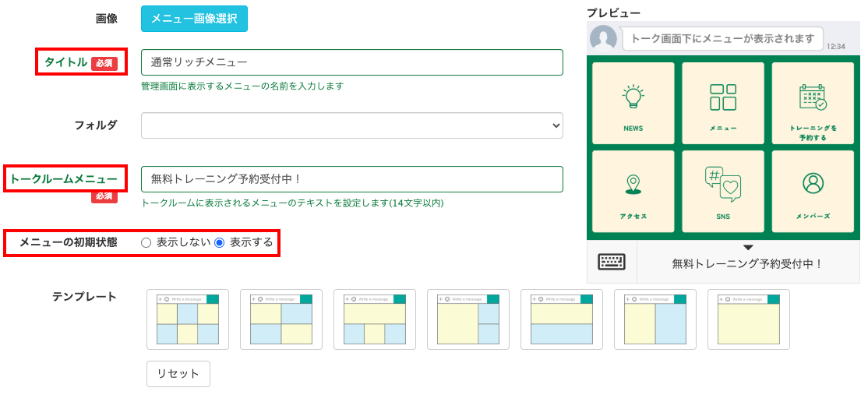Click the メニュー画像選択 button
868x402 pixels.
pyautogui.click(x=194, y=19)
